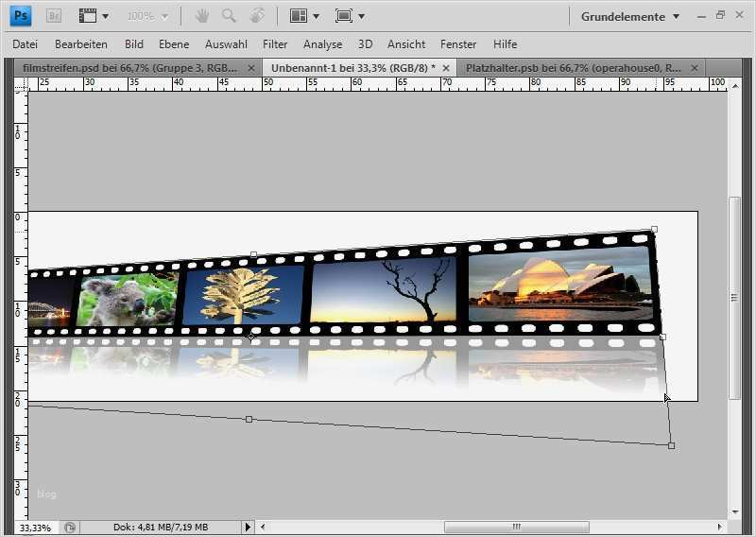Image resolution: width=756 pixels, height=537 pixels.
Task: Open the Bearbeiten menu
Action: 81,44
